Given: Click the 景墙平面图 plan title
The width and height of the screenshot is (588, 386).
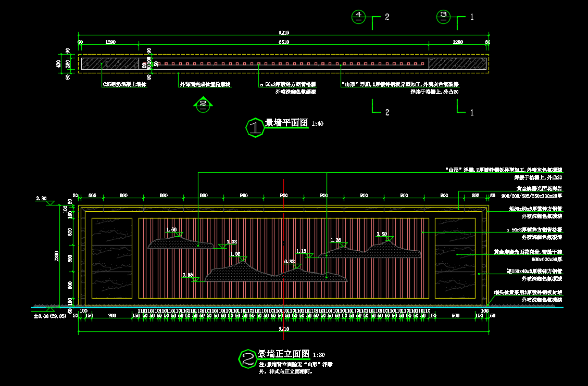Looking at the screenshot, I should [x=286, y=123].
